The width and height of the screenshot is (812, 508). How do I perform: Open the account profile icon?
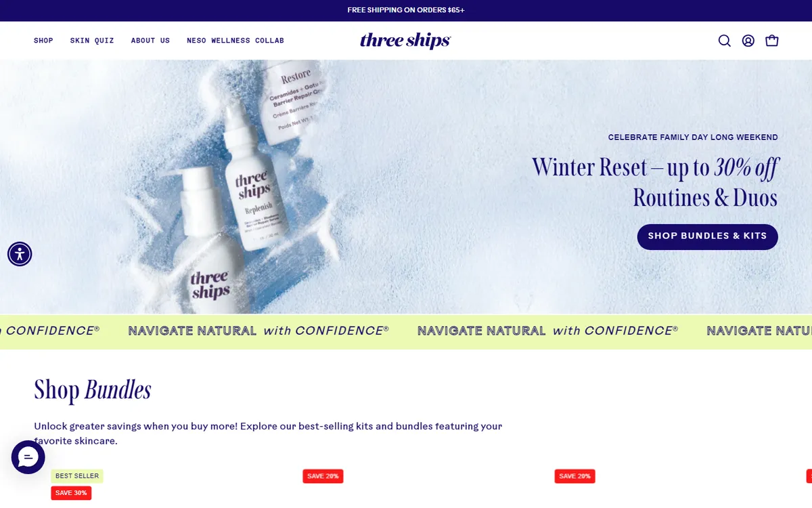point(748,41)
